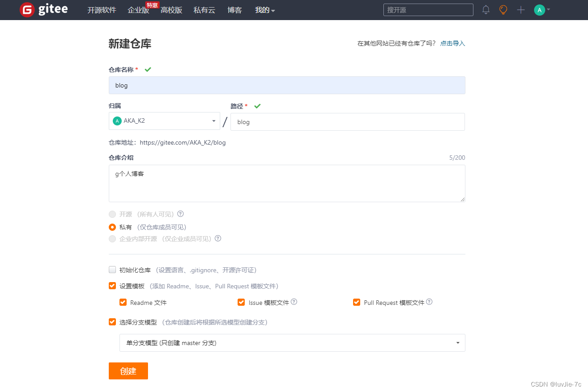
Task: Open the notifications bell icon
Action: coord(485,9)
